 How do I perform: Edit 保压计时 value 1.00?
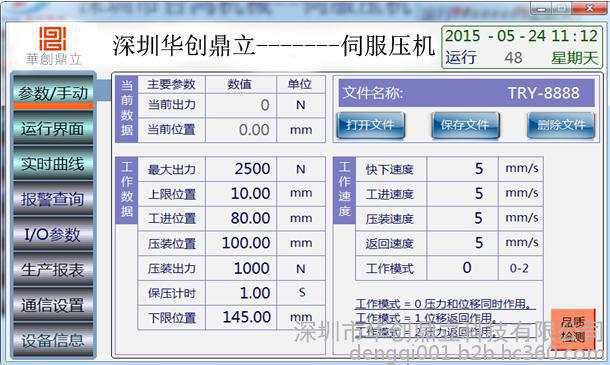pyautogui.click(x=241, y=293)
